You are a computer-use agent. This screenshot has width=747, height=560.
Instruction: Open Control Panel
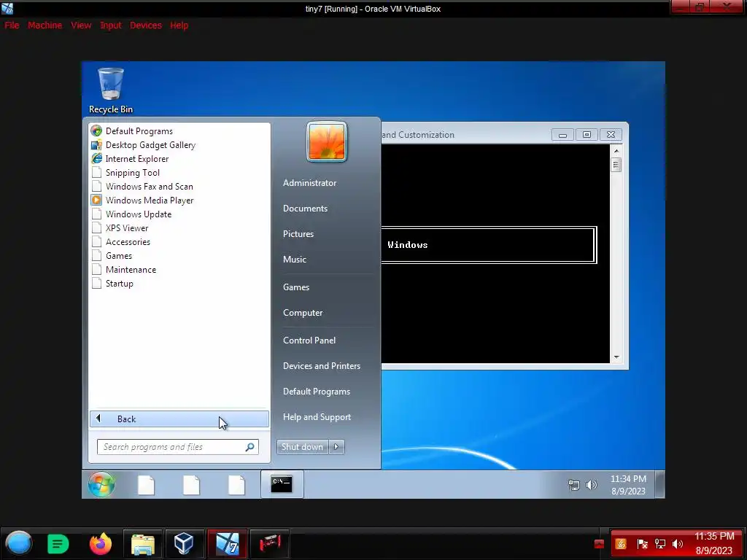point(309,341)
